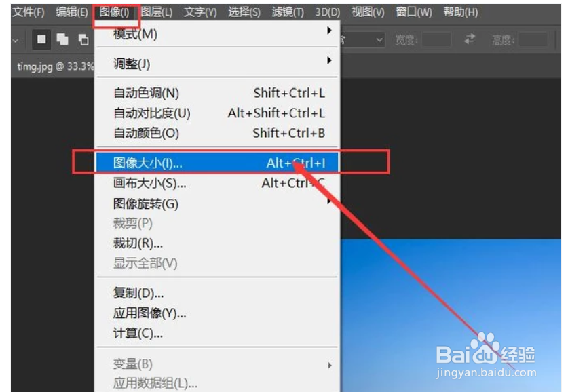Click the 图像(I) menu in the menu bar
The height and width of the screenshot is (392, 568).
pos(115,12)
